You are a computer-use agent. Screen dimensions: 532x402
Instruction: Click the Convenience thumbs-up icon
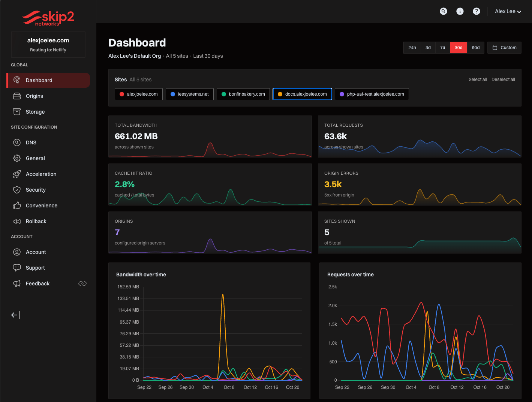(x=17, y=205)
